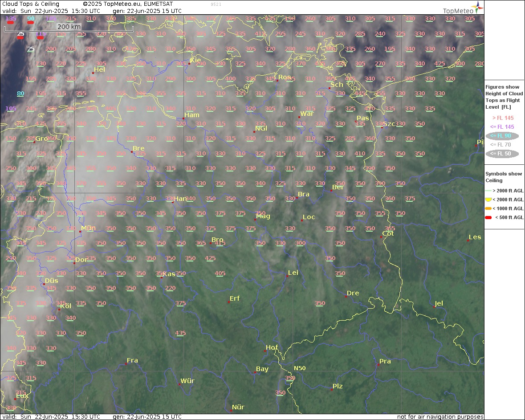Click the 'Mag' city label

click(x=263, y=216)
